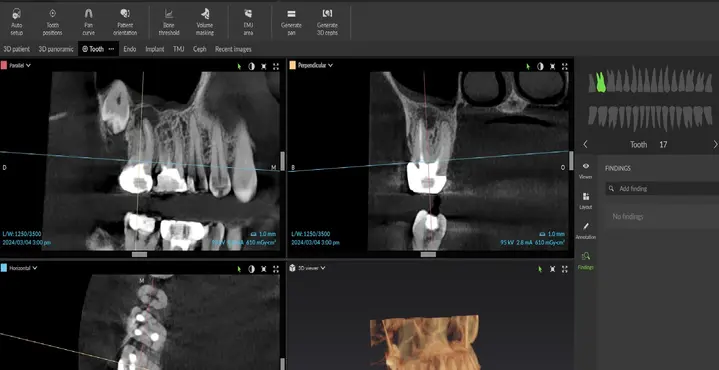This screenshot has height=370, width=719.
Task: Run the Auto setup tool
Action: 17,22
